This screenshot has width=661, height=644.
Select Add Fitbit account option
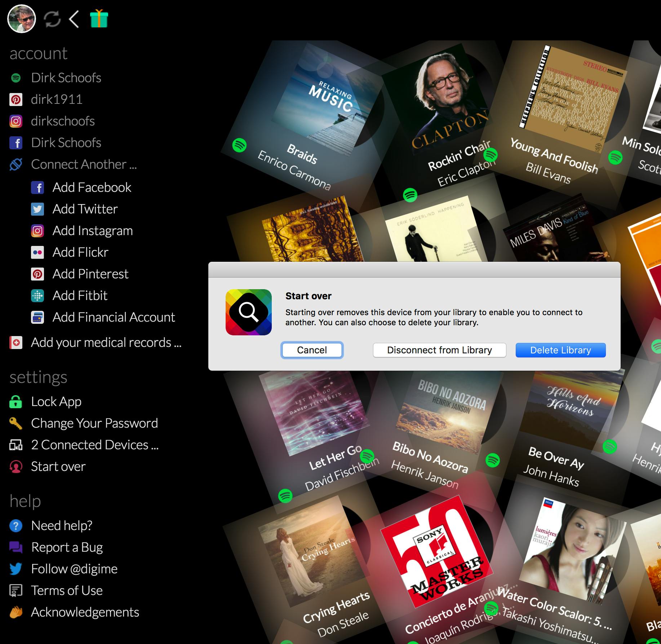(x=80, y=296)
